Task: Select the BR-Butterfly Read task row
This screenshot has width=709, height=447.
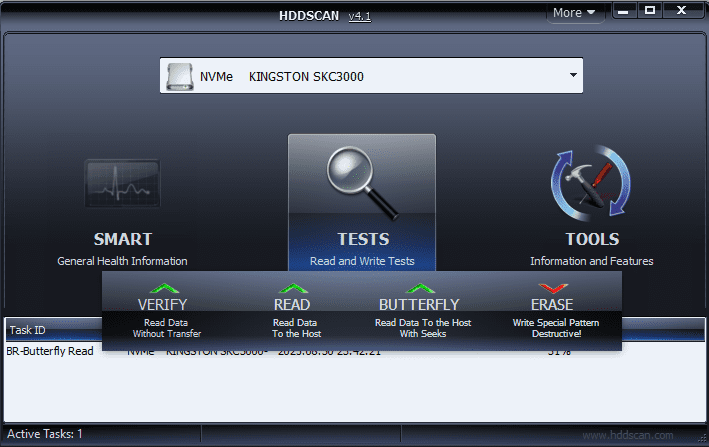Action: point(354,351)
